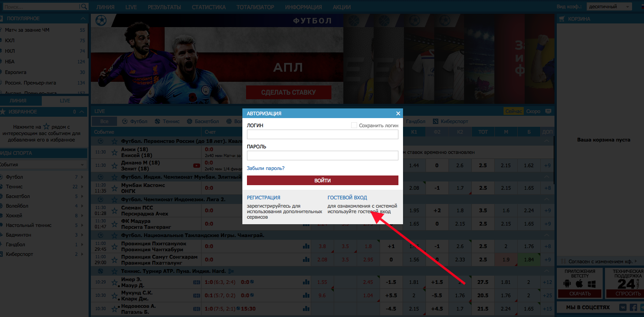
Task: Focus the ЛОГИН input field
Action: tap(323, 135)
